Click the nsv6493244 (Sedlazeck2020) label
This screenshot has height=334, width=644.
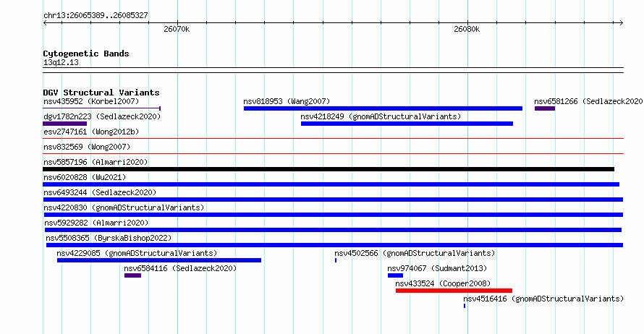point(100,192)
